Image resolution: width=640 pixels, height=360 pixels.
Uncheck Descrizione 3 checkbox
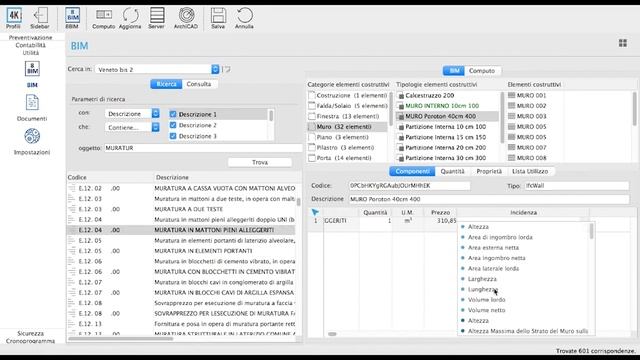[173, 136]
